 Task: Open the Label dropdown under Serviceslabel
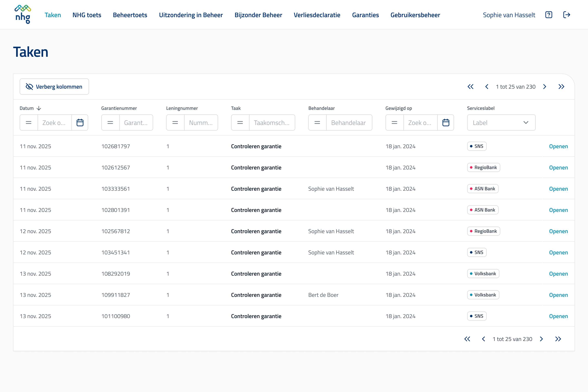tap(501, 122)
